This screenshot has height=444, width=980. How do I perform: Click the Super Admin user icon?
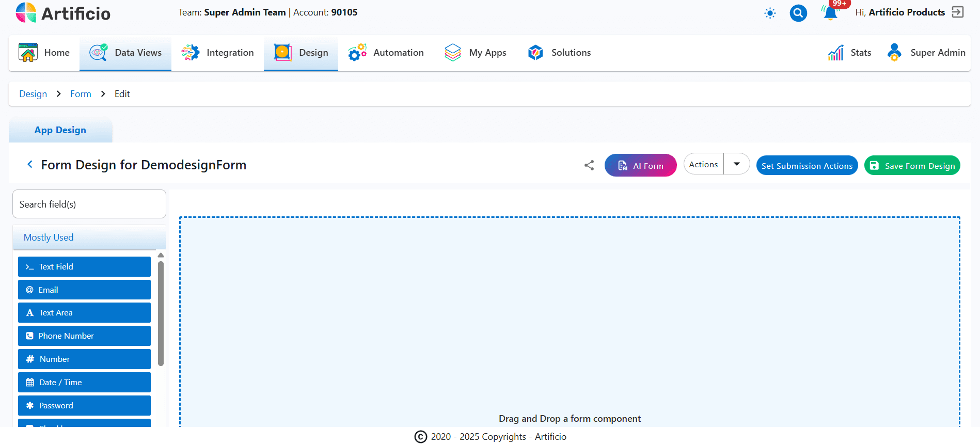(894, 53)
